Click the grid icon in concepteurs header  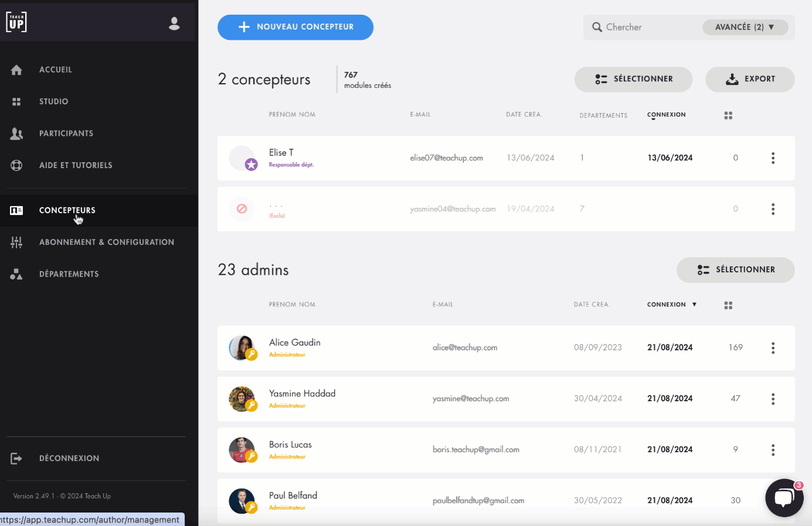tap(728, 115)
